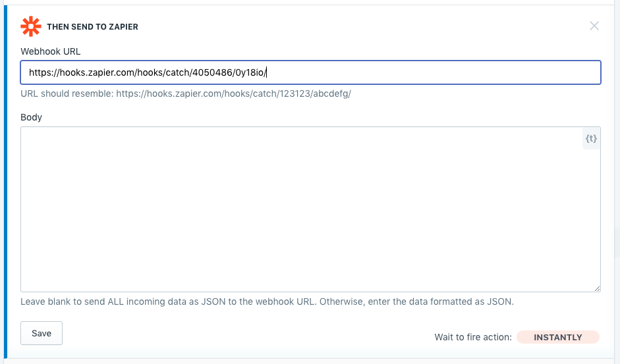Screen dimensions: 620x364
Task: Click 0y18io at the webhook URL end
Action: [250, 72]
